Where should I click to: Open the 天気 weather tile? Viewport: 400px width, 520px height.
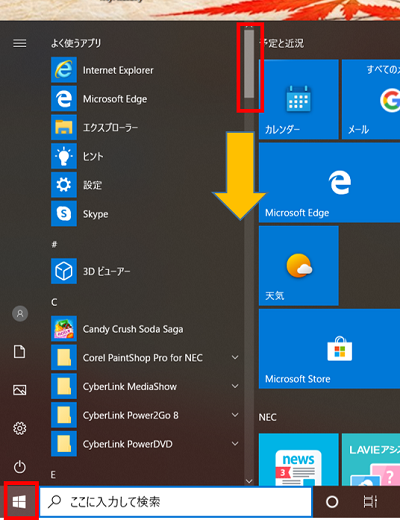[299, 265]
